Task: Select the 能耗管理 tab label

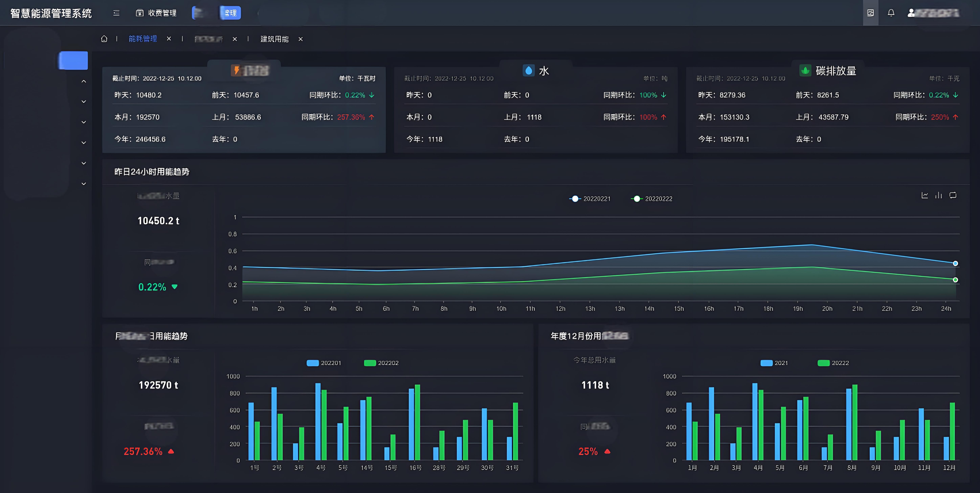Action: point(143,39)
